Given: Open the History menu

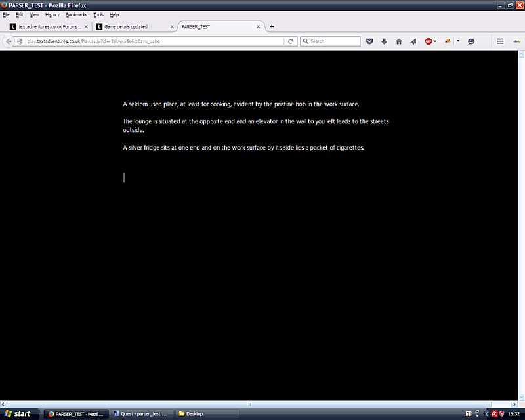Looking at the screenshot, I should click(52, 14).
